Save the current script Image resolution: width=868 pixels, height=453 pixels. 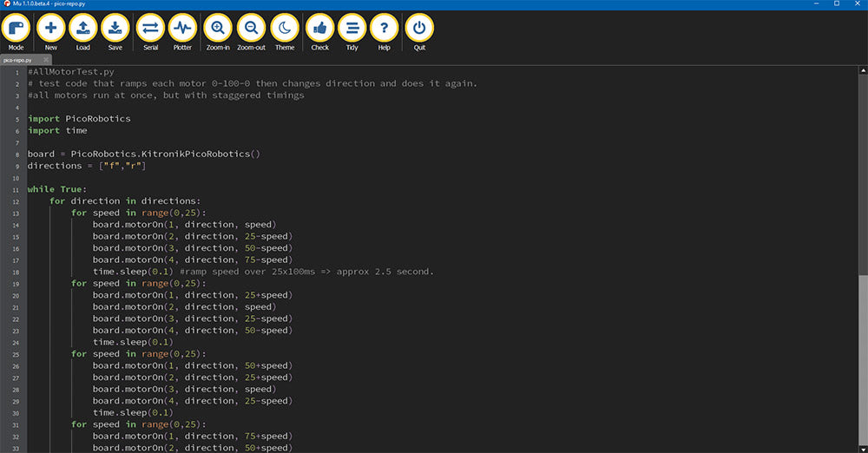pyautogui.click(x=115, y=29)
